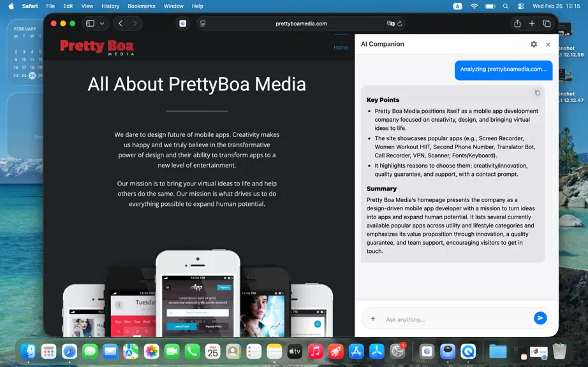Open Calendar from the dock

click(x=212, y=351)
